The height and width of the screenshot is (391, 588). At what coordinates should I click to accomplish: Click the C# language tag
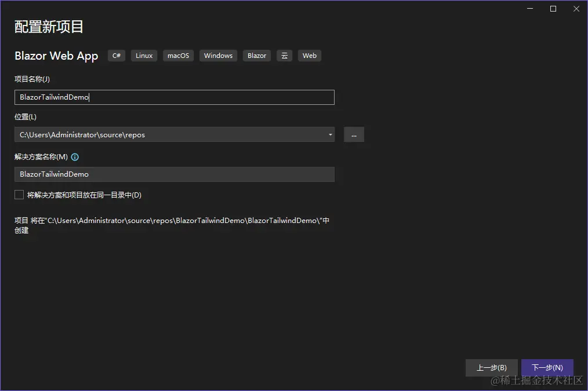[116, 56]
